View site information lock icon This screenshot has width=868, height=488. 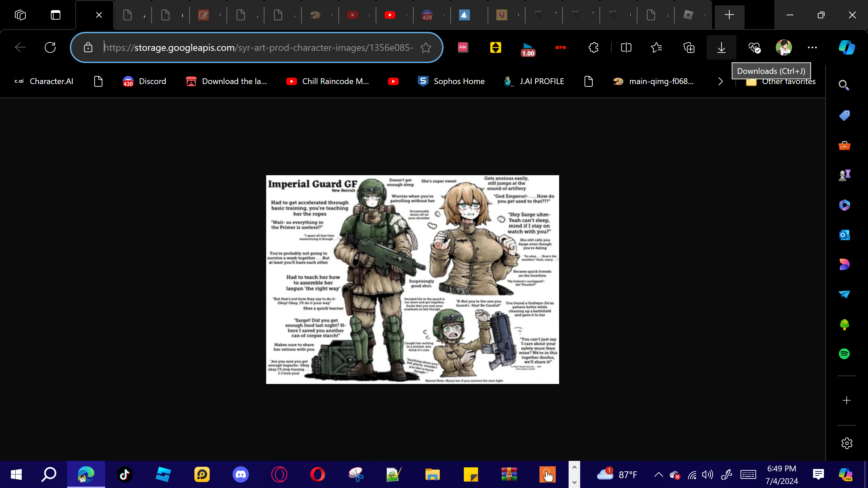pos(88,47)
